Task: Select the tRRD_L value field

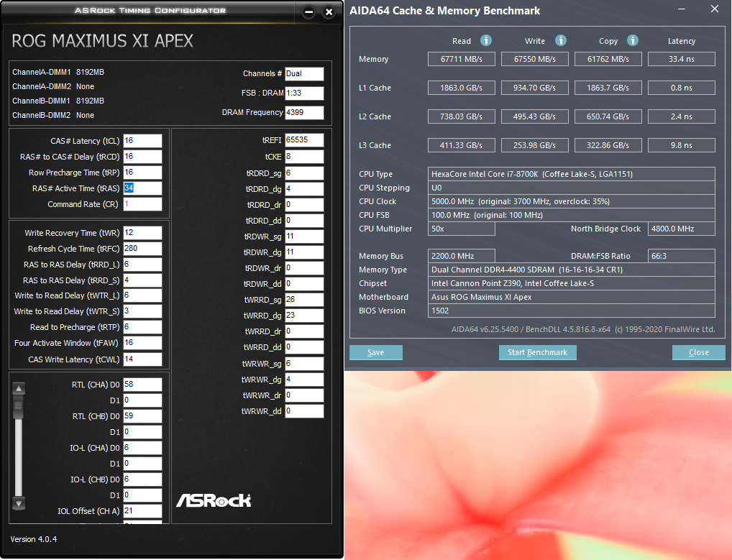Action: pyautogui.click(x=142, y=264)
